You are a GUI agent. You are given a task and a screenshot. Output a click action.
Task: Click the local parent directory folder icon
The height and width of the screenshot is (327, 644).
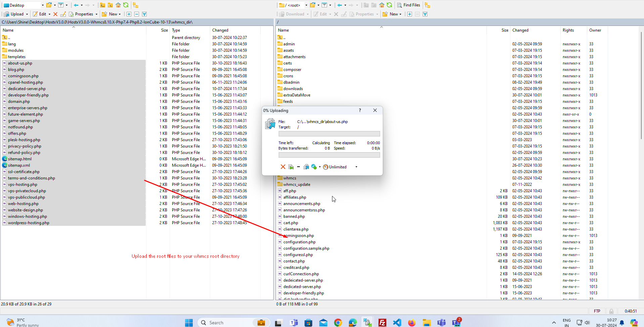pos(102,5)
